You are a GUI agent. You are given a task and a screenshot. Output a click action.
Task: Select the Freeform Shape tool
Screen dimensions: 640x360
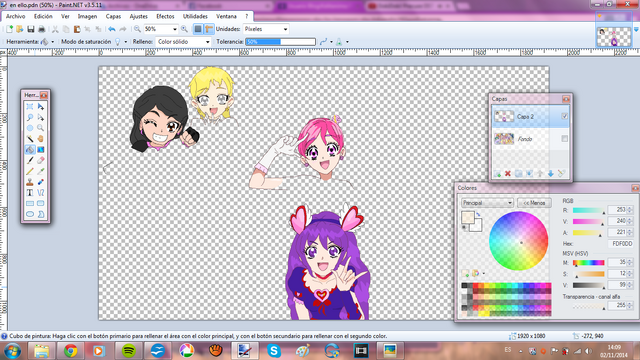[41, 214]
